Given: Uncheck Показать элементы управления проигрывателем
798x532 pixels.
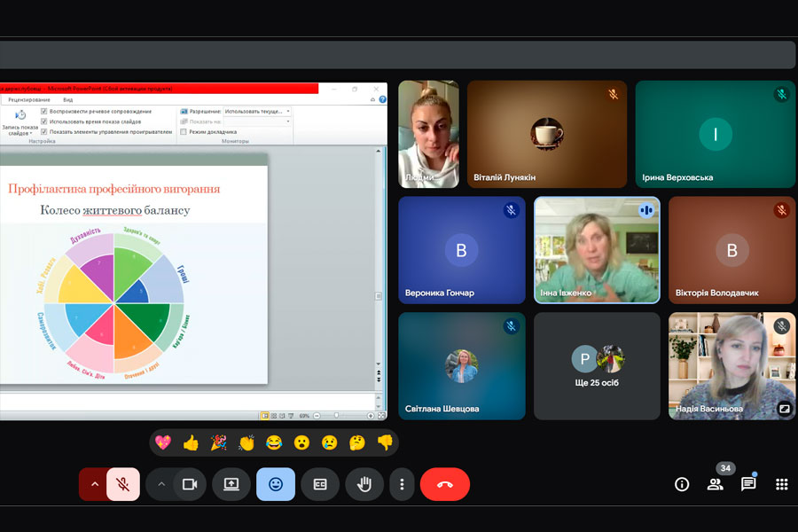Looking at the screenshot, I should click(x=43, y=131).
